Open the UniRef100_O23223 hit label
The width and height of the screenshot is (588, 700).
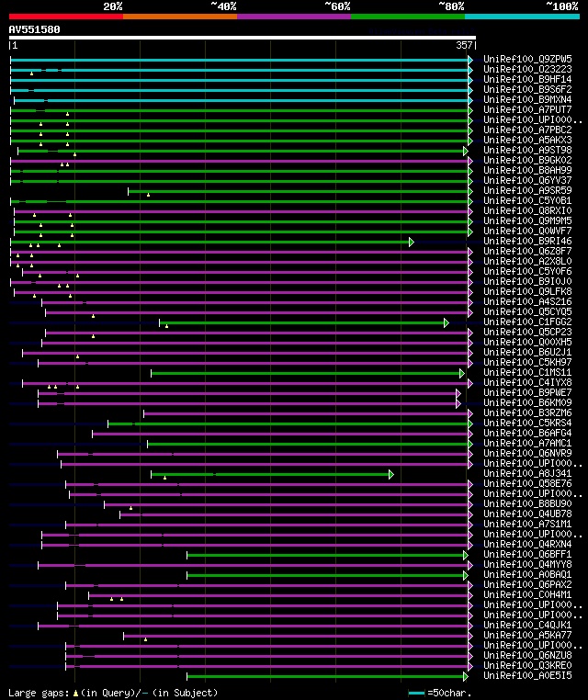point(527,69)
